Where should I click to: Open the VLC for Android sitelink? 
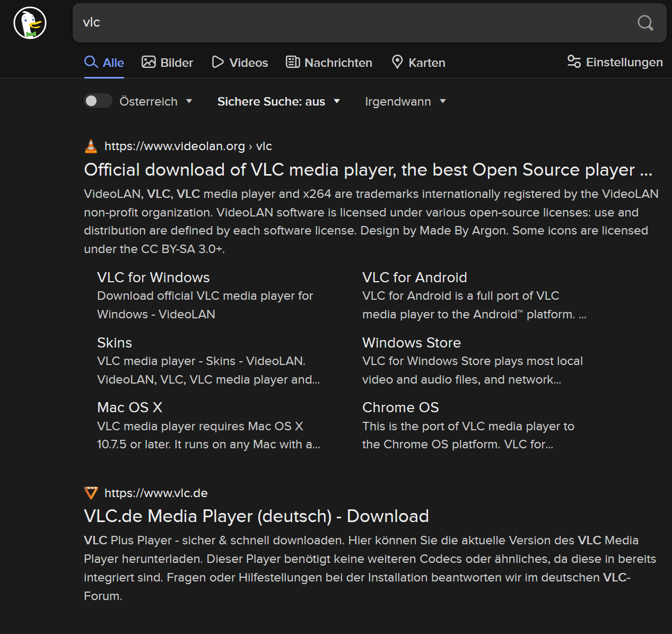(415, 277)
